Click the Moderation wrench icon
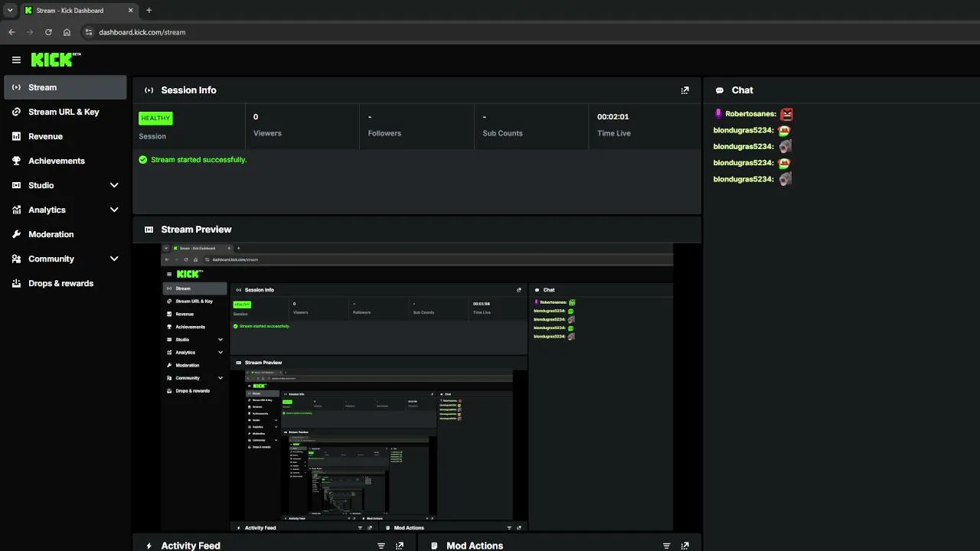 pos(16,234)
